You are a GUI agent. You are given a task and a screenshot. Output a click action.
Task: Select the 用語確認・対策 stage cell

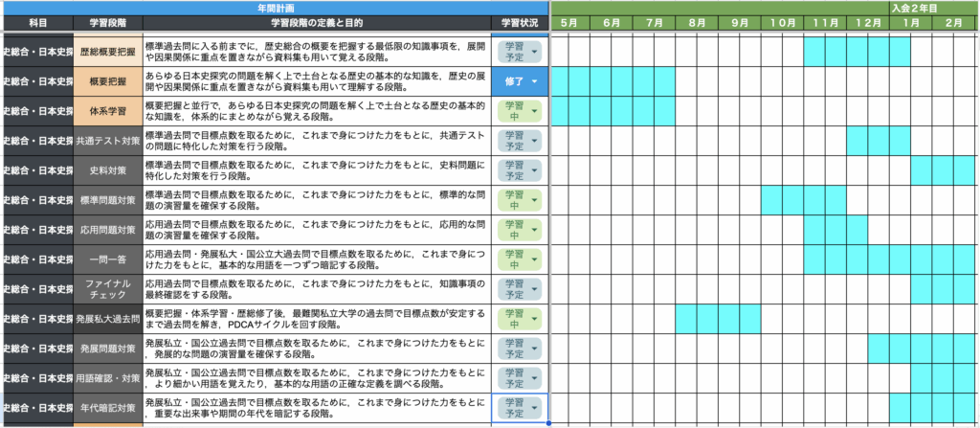coord(108,378)
